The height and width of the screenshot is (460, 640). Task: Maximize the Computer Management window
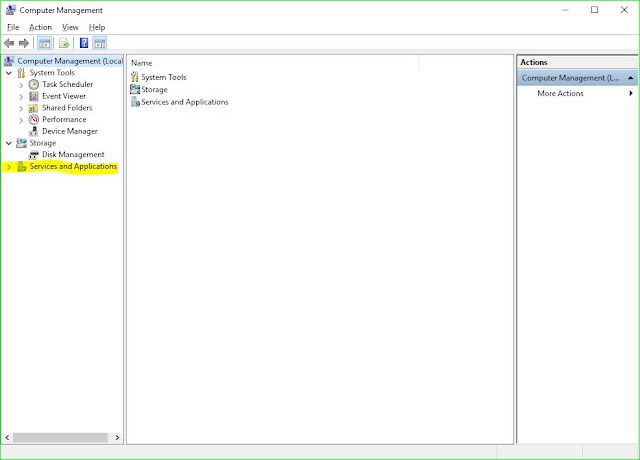(595, 10)
